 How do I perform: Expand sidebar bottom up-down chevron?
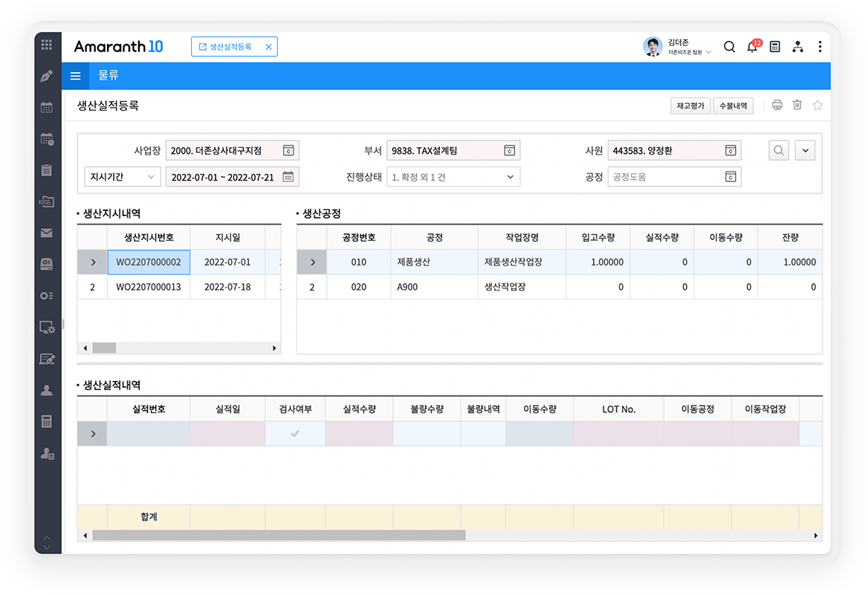point(47,542)
